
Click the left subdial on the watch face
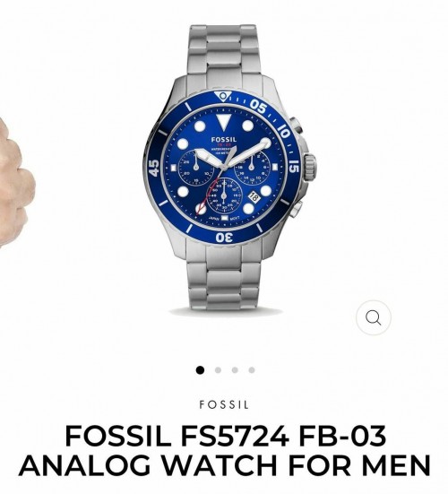pos(196,168)
